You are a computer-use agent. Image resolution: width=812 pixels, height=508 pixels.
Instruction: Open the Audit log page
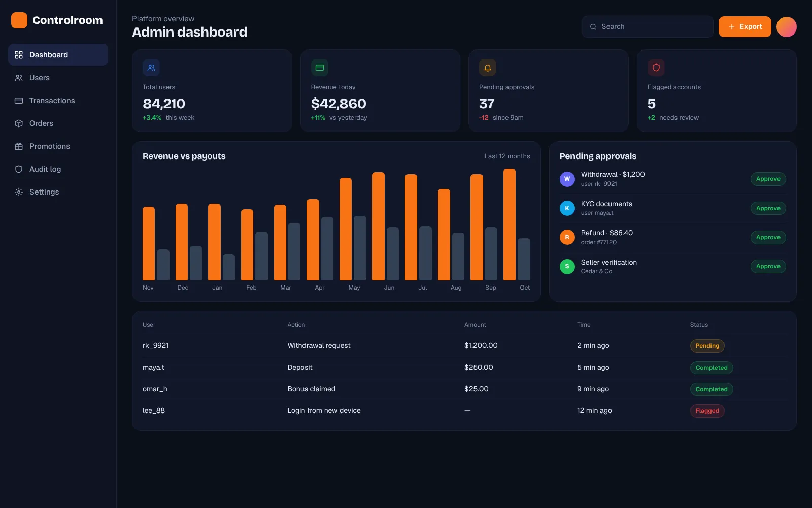point(58,169)
